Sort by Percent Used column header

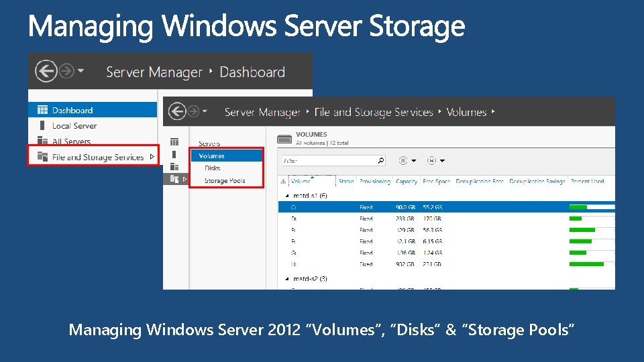(588, 181)
